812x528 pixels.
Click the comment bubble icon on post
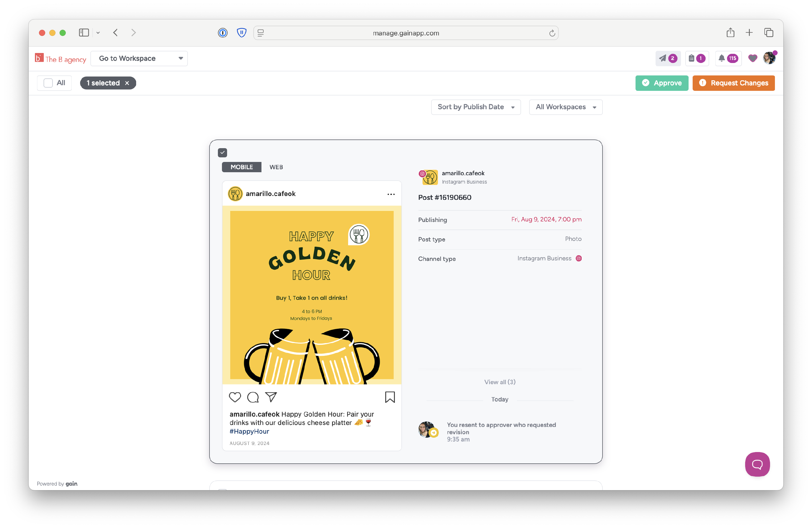[x=253, y=397]
